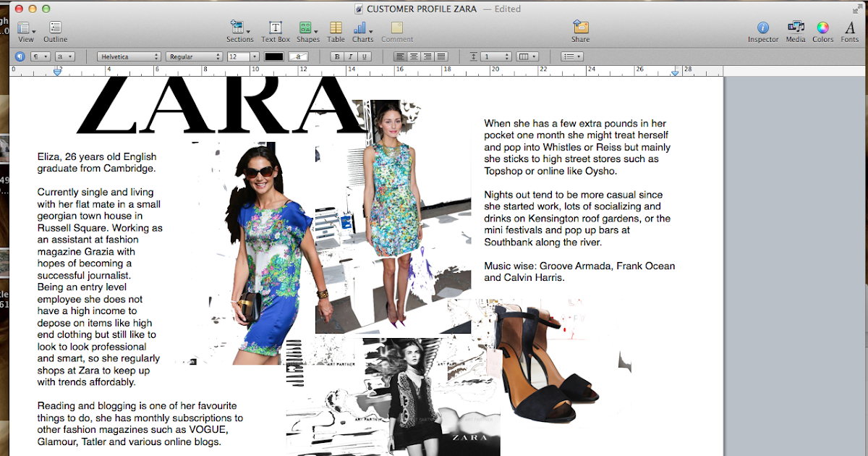Toggle Italic formatting
Viewport: 868px width, 456px height.
[x=351, y=56]
